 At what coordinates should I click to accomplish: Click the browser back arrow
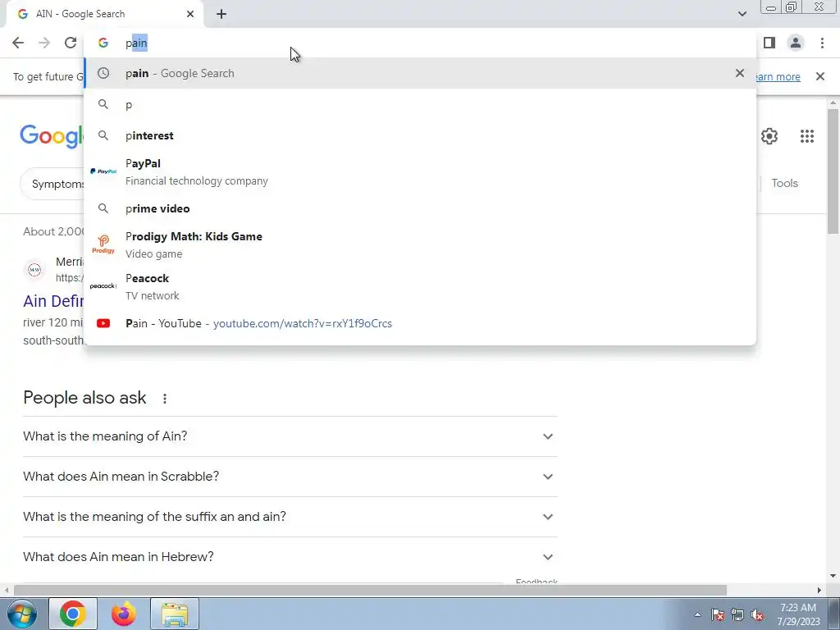[18, 43]
